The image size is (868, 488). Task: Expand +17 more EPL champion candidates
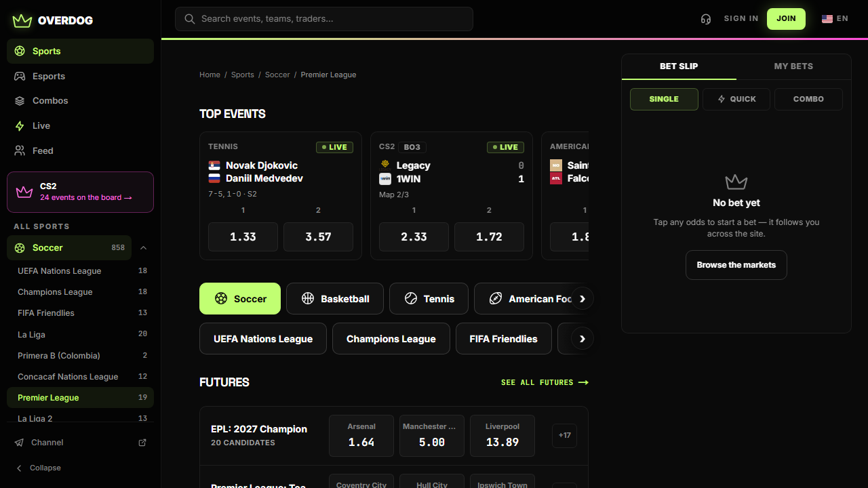click(x=565, y=436)
